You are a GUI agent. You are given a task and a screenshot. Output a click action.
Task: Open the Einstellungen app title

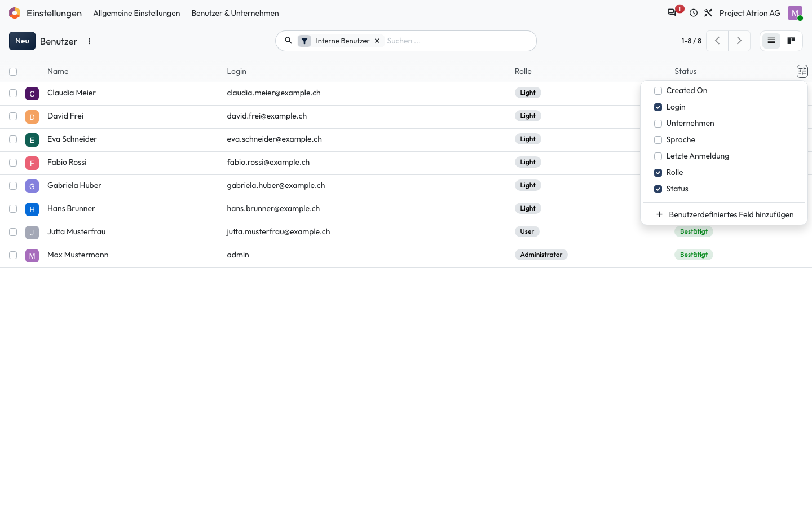point(54,13)
